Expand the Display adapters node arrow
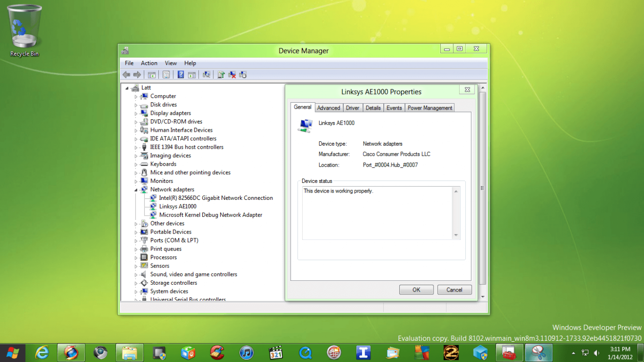 pyautogui.click(x=136, y=113)
